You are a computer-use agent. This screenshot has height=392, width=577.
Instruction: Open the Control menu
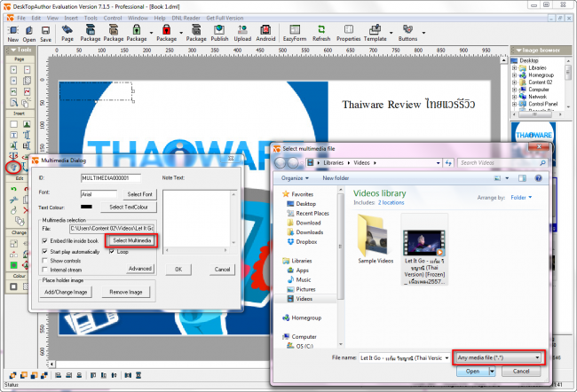click(x=112, y=18)
